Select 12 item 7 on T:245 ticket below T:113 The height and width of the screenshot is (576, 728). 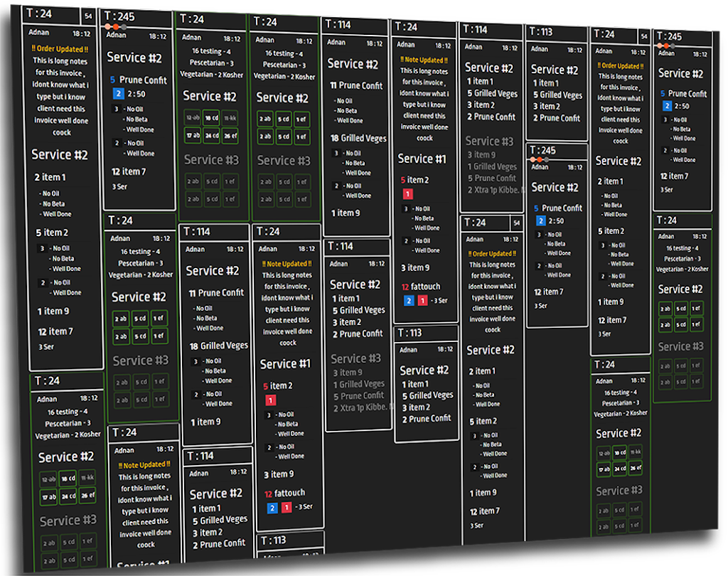[x=548, y=292]
